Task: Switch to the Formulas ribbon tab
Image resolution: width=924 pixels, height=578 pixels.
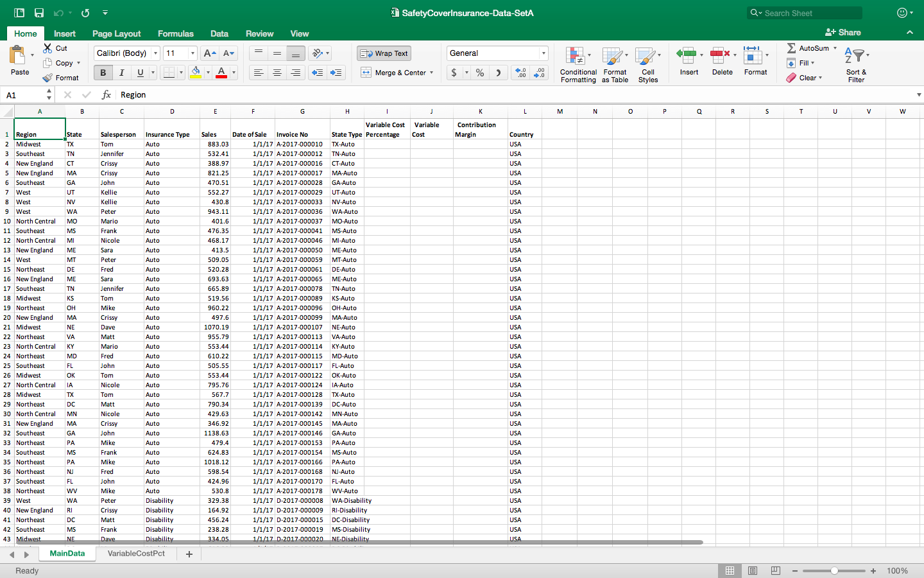Action: pyautogui.click(x=175, y=33)
